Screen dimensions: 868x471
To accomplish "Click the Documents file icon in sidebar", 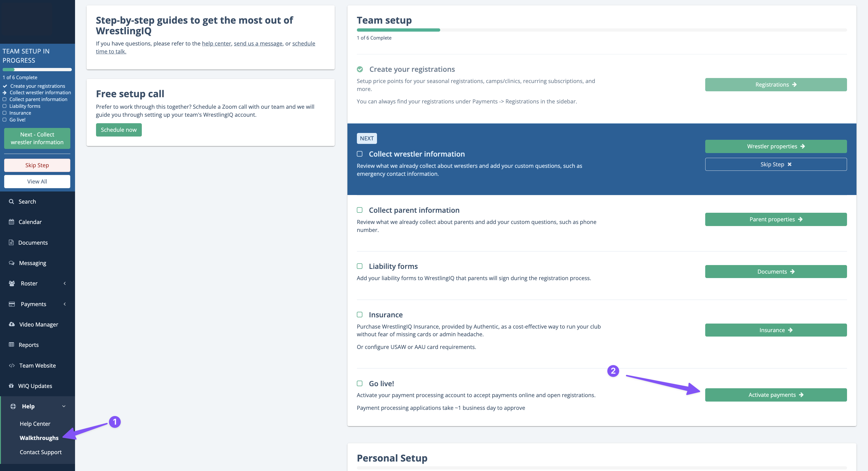I will point(11,242).
